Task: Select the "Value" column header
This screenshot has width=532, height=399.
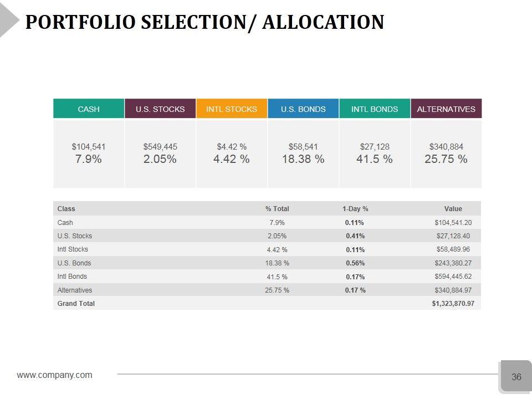Action: tap(453, 209)
